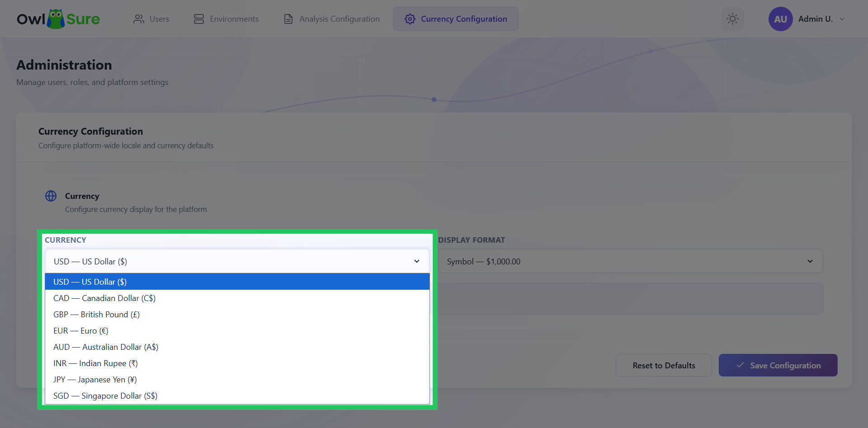This screenshot has height=428, width=868.
Task: Click the Administration page heading
Action: pos(64,65)
